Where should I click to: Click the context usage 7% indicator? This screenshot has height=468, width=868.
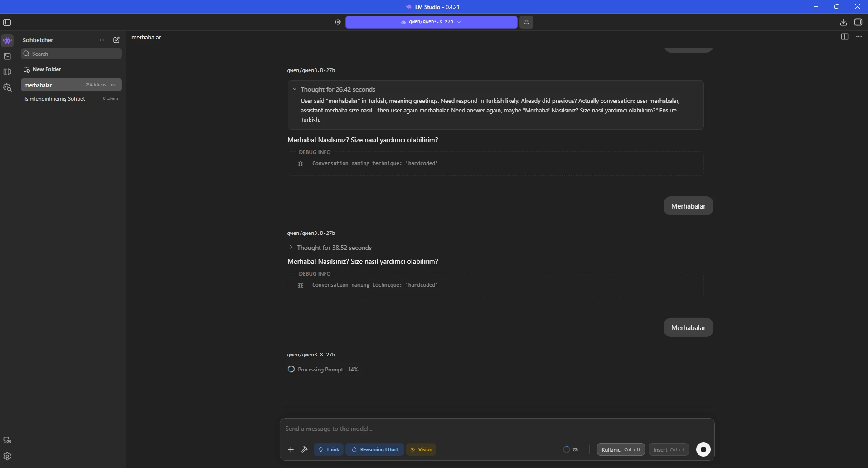tap(571, 449)
